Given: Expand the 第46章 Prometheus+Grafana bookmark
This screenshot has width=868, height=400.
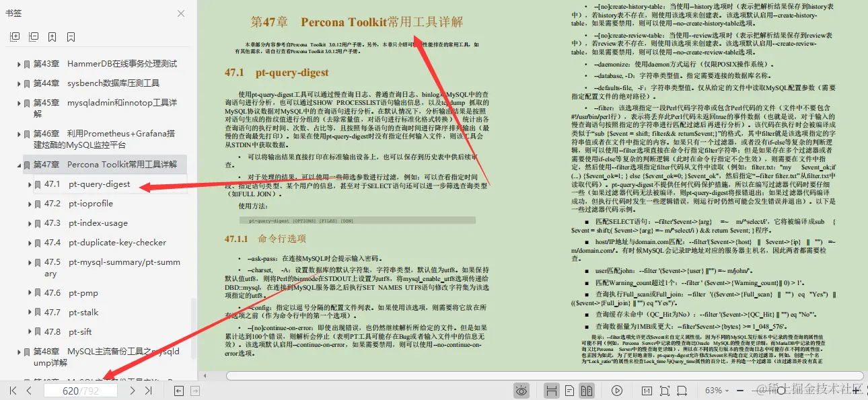Looking at the screenshot, I should pyautogui.click(x=19, y=134).
